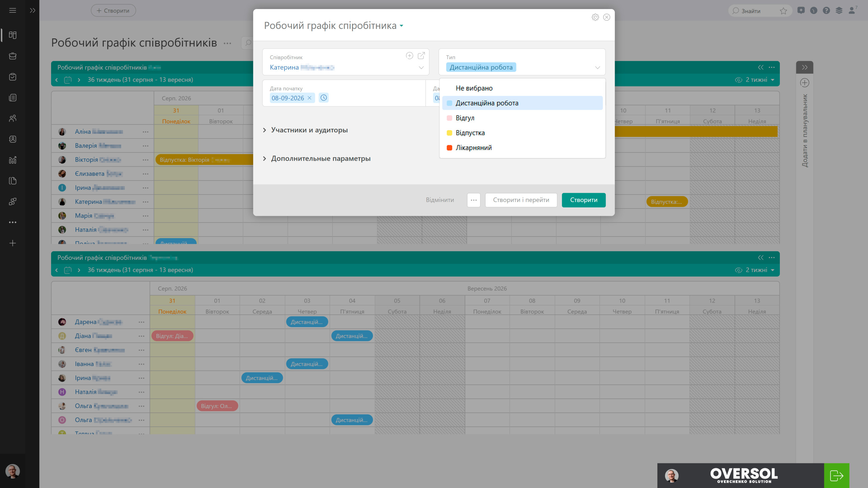Click the Створити button in dialog
The width and height of the screenshot is (868, 488).
coord(584,200)
